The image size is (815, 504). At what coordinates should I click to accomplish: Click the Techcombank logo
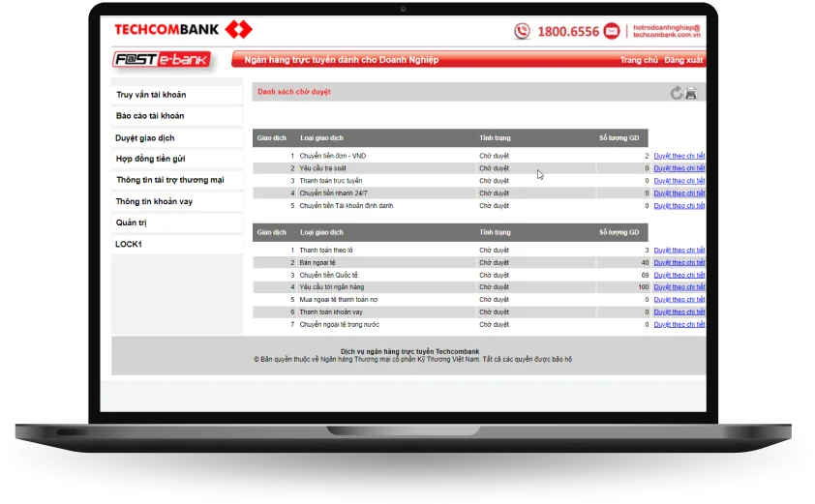[x=182, y=30]
